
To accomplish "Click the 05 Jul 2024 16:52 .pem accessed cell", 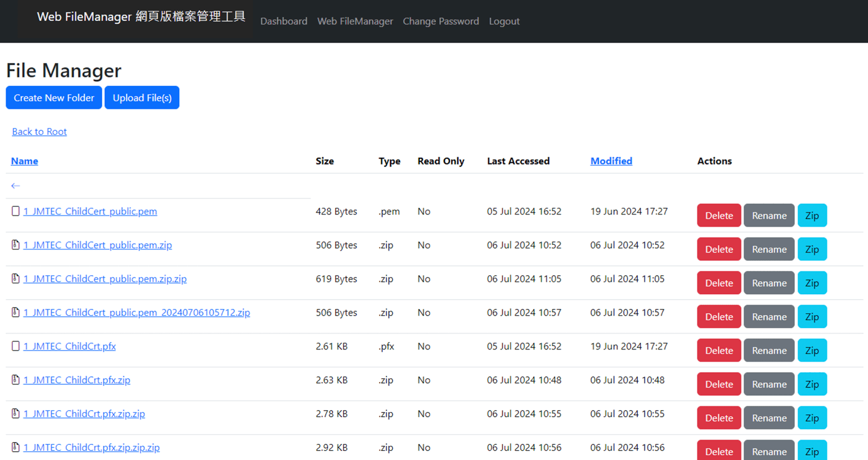I will point(524,211).
